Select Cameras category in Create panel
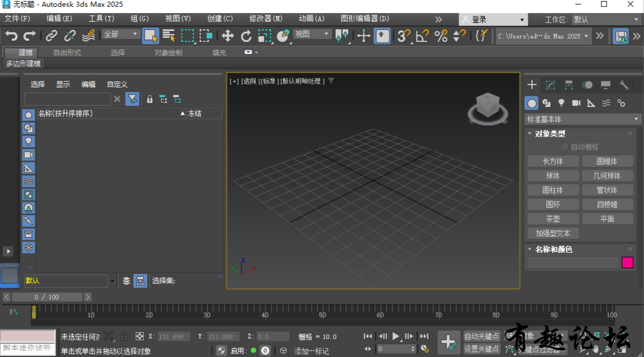Screen dimensions: 644x357 click(x=576, y=103)
